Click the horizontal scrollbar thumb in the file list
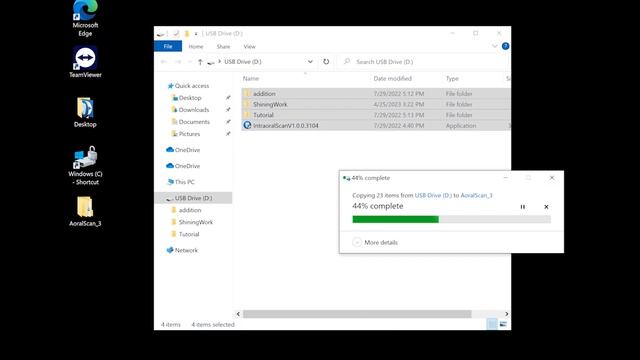The width and height of the screenshot is (640, 360). 357,314
